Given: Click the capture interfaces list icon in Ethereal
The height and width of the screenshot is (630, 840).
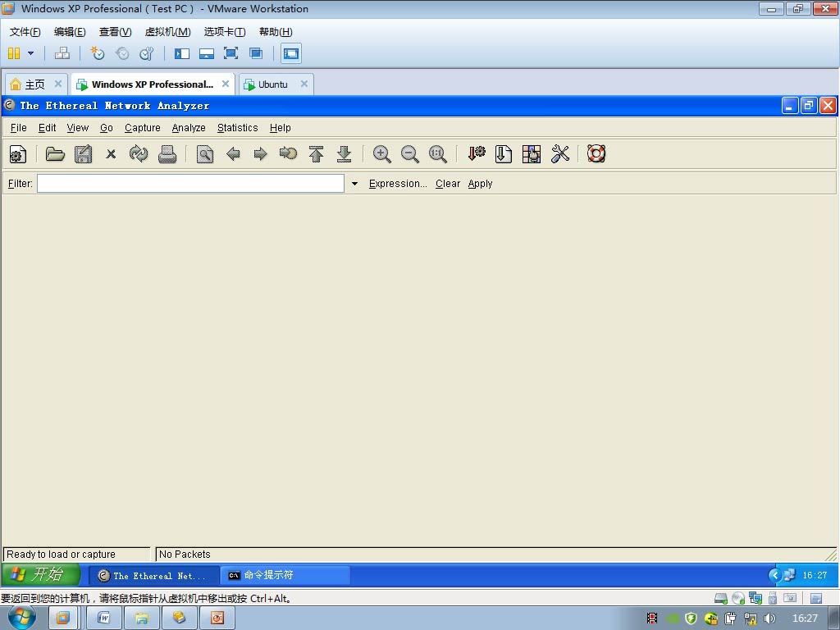Looking at the screenshot, I should click(x=18, y=154).
